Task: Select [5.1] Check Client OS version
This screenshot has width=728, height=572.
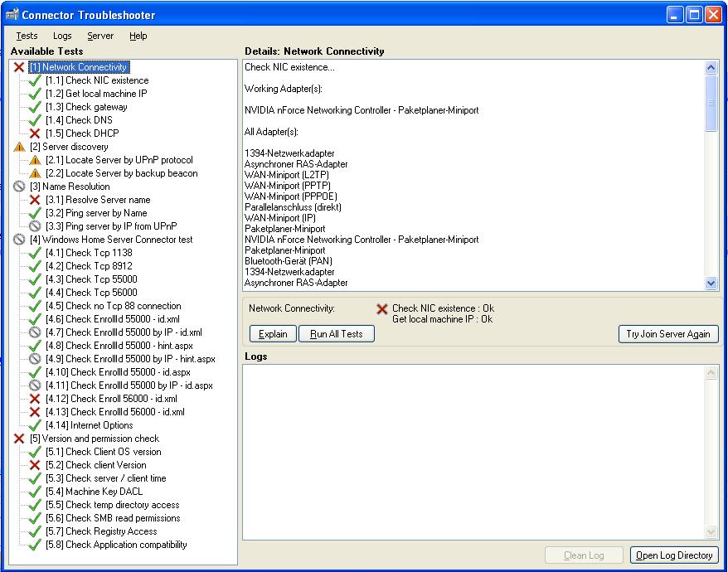Action: point(104,453)
